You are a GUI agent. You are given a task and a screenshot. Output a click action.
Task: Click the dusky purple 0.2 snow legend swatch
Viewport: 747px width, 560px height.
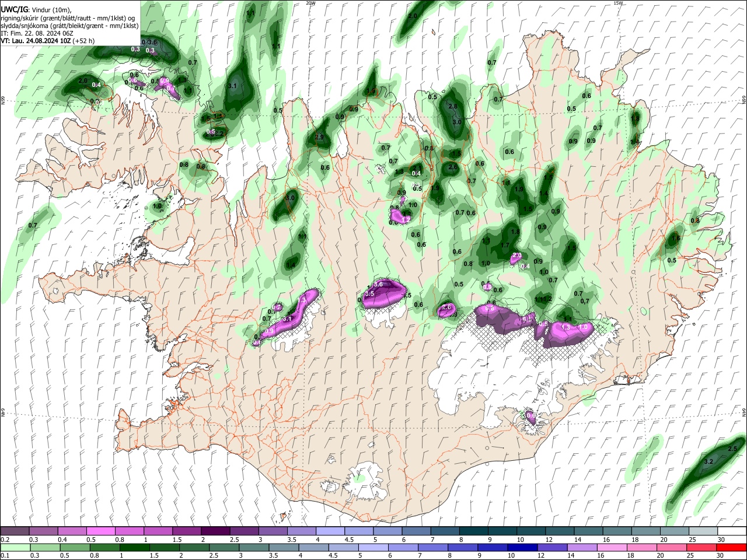tap(15, 531)
